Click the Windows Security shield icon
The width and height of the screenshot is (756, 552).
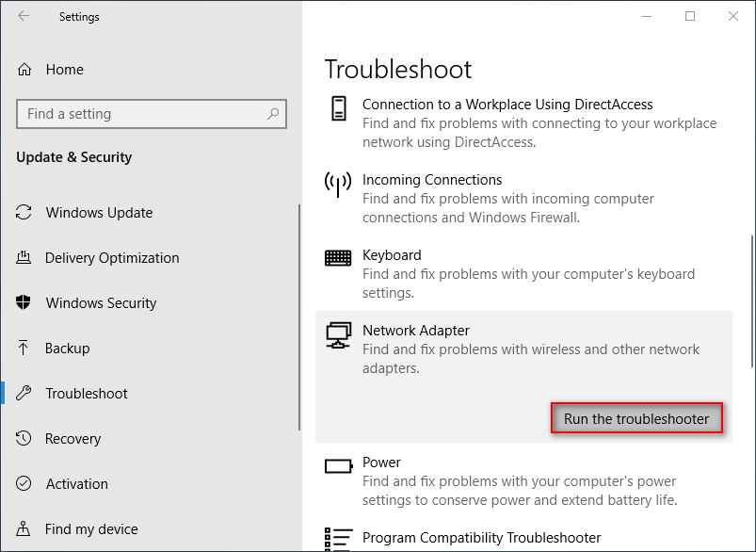coord(24,303)
